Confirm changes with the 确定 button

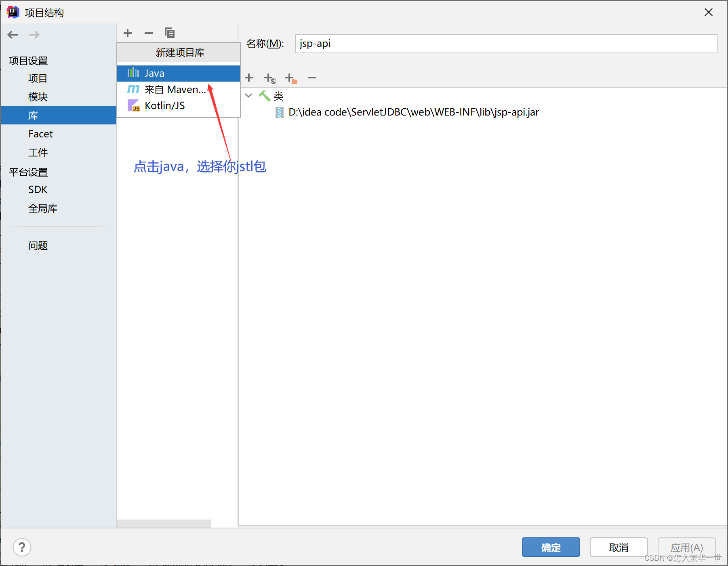(x=551, y=547)
